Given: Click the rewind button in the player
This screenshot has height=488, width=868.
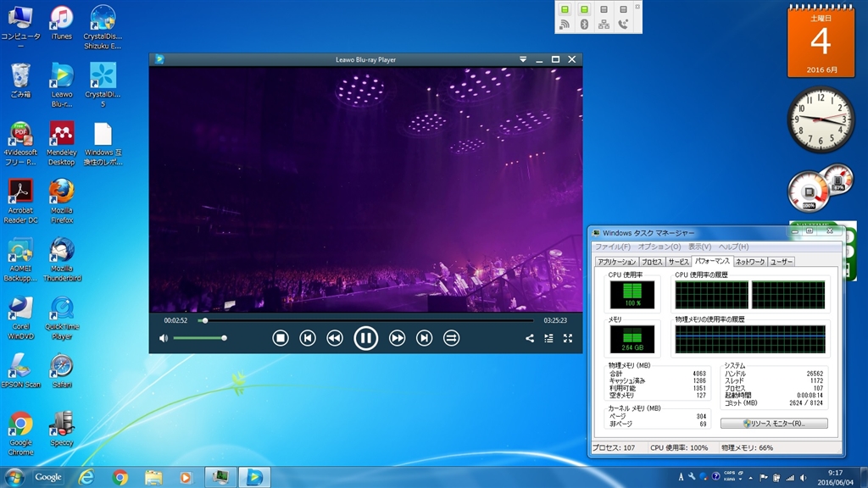Looking at the screenshot, I should pyautogui.click(x=335, y=338).
